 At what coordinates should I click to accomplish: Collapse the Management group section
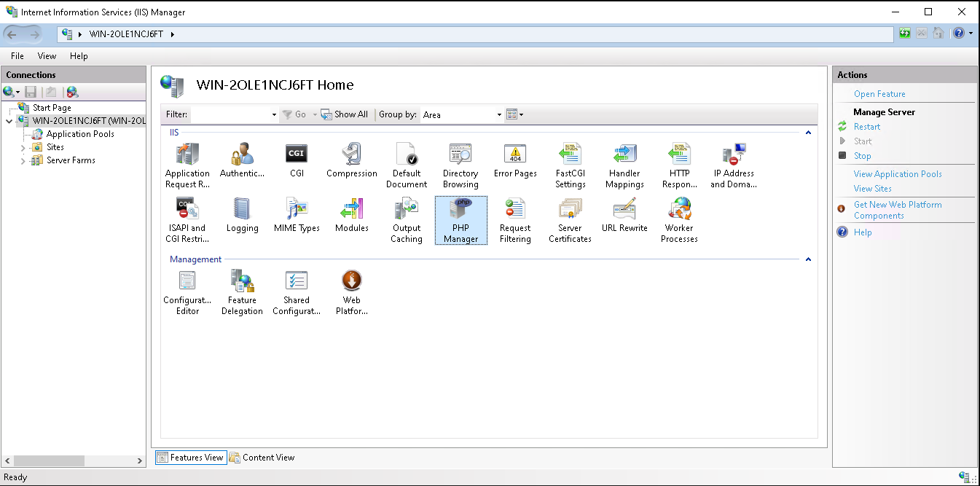coord(808,259)
